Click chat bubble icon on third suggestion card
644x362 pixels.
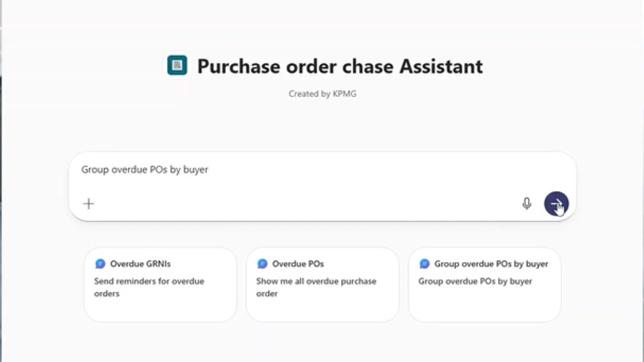(x=424, y=263)
